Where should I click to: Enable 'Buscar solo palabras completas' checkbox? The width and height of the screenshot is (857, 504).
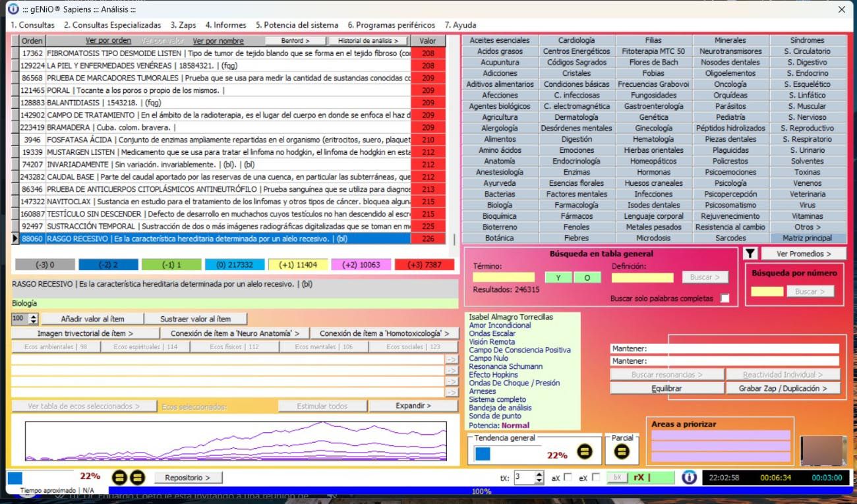725,298
